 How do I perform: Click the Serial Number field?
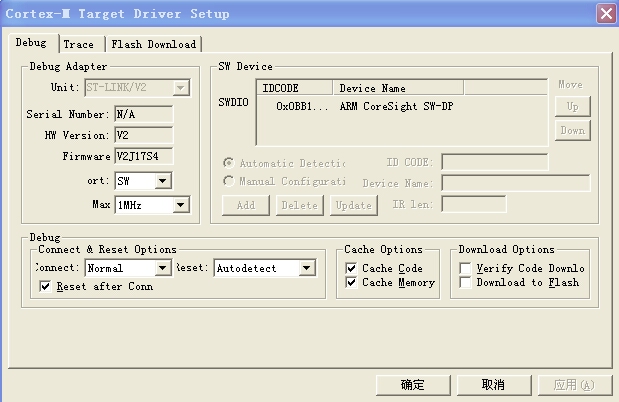tap(143, 114)
